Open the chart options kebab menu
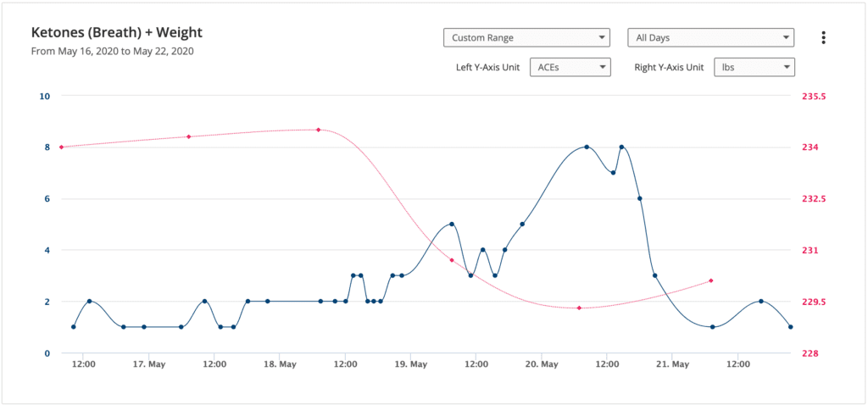Screen dimensions: 868x405 pos(823,38)
